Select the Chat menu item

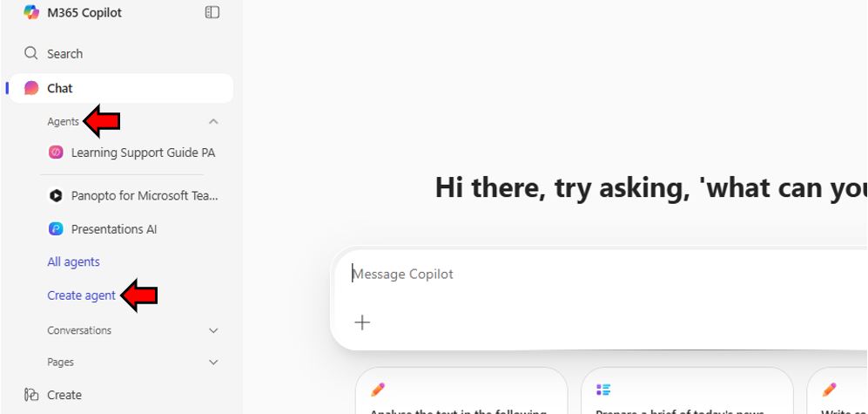tap(121, 88)
